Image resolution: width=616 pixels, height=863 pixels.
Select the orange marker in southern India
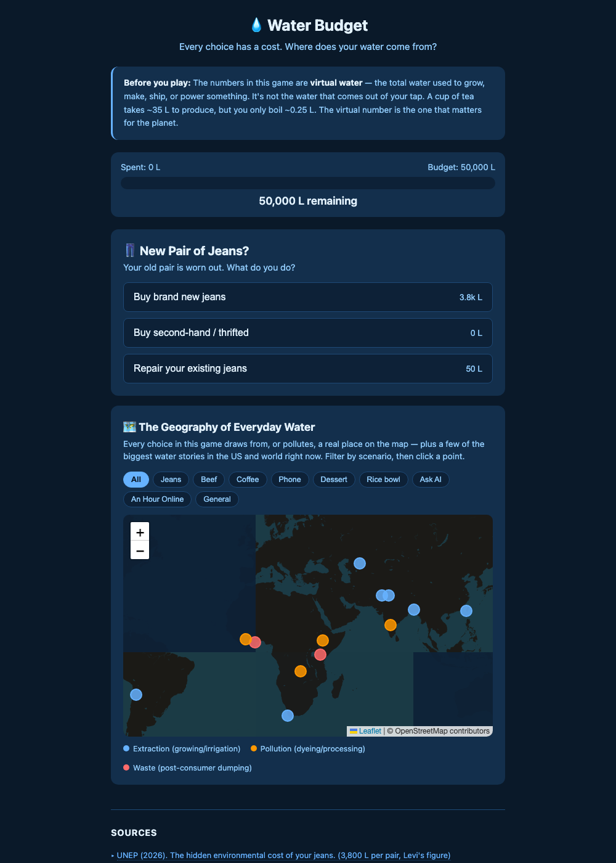click(x=391, y=625)
